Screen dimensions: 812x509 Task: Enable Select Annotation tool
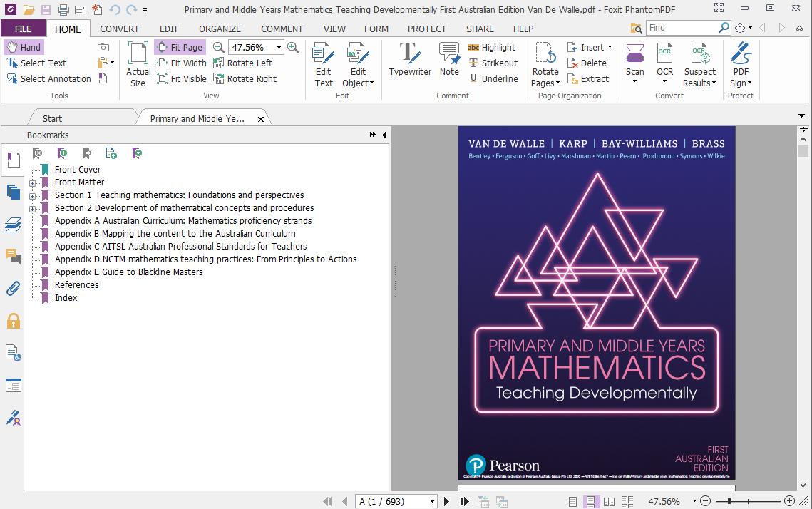[48, 78]
